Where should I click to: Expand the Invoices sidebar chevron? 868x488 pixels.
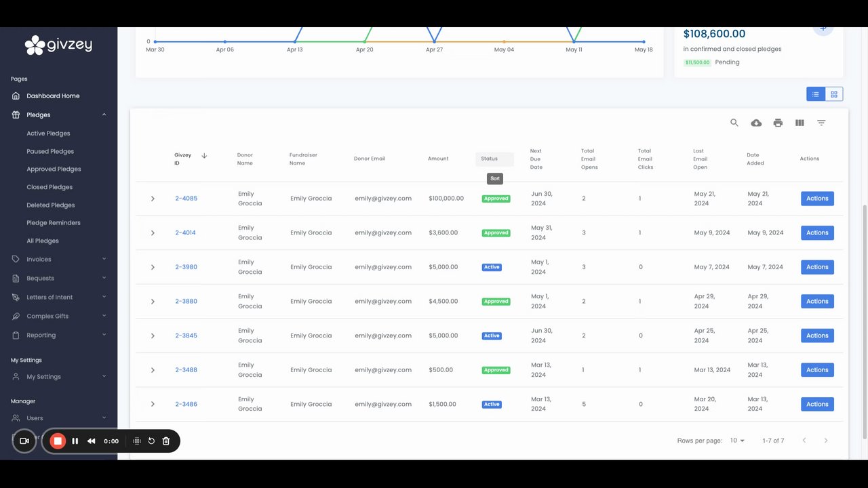point(104,259)
